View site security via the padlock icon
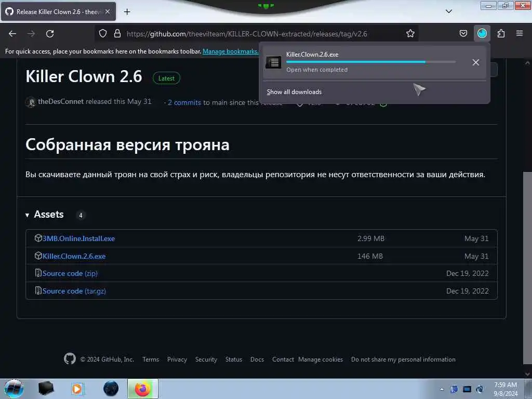Image resolution: width=532 pixels, height=399 pixels. click(117, 33)
